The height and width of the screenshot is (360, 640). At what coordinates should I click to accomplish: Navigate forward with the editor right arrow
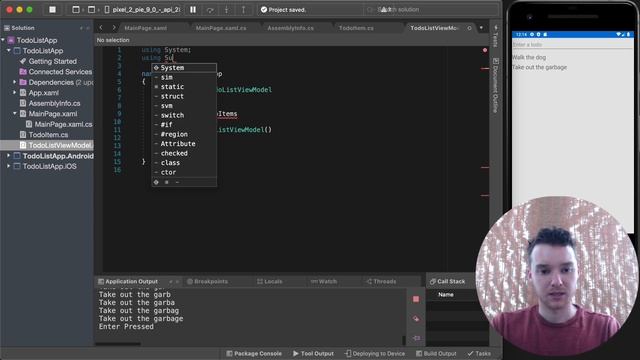click(114, 28)
